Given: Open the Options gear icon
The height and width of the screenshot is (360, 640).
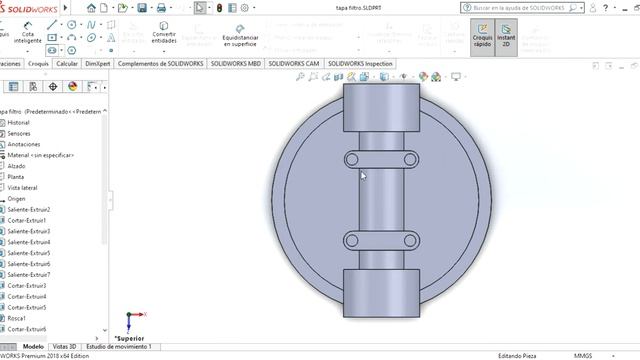Looking at the screenshot, I should [245, 8].
